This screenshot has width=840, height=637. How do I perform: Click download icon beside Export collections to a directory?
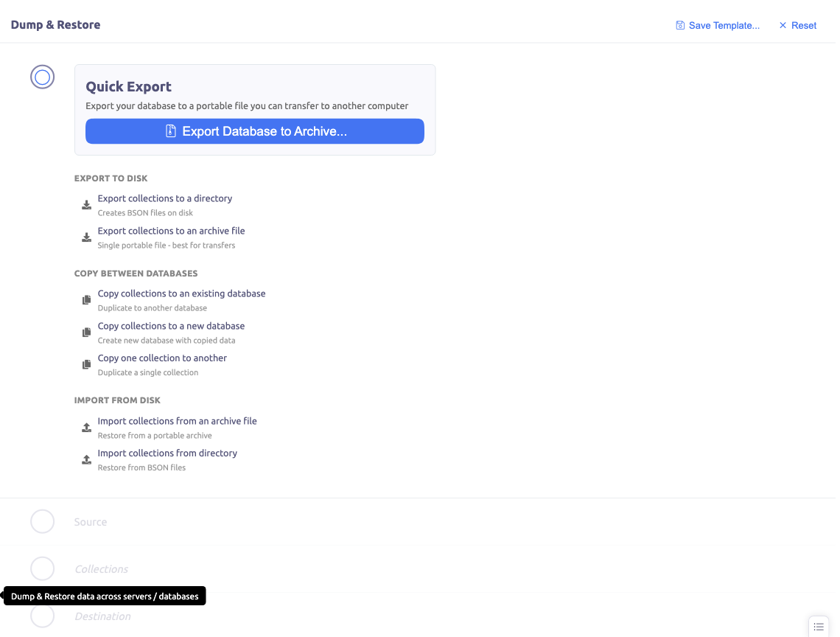pos(86,205)
